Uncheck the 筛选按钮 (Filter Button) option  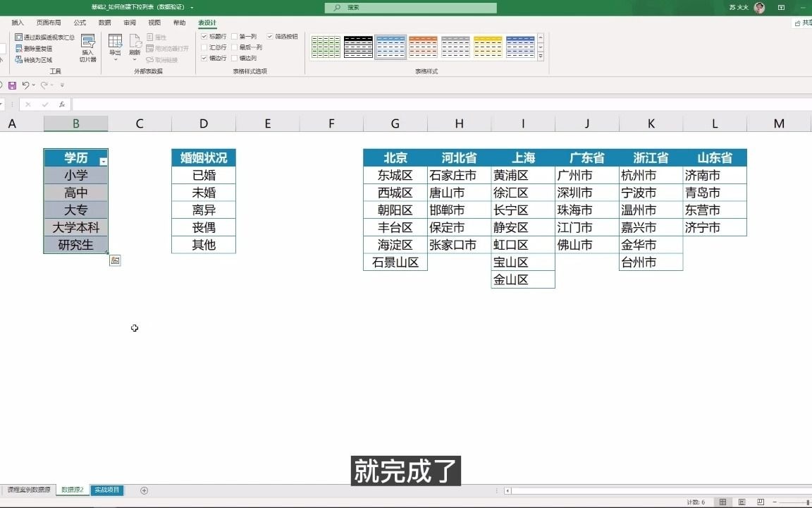tap(270, 36)
